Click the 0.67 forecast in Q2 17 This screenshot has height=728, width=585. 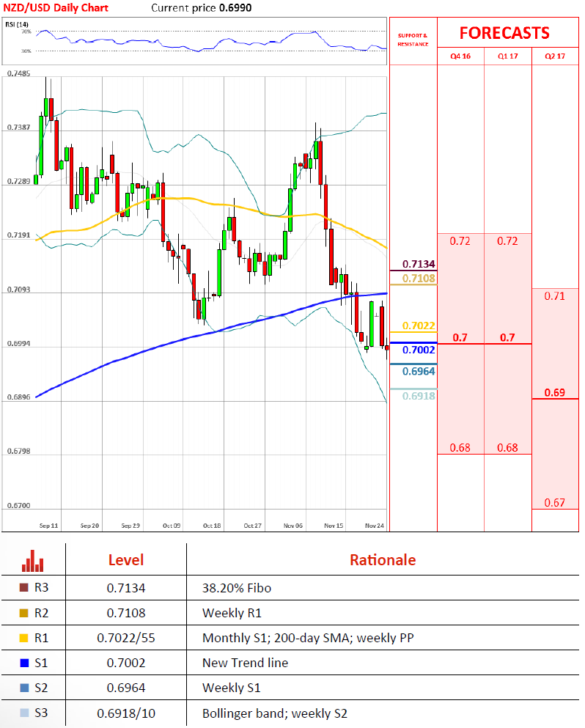[554, 502]
